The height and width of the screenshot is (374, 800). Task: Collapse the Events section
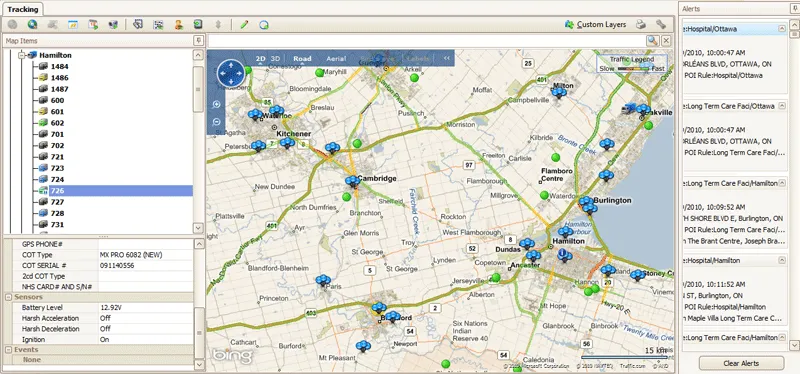[x=8, y=350]
